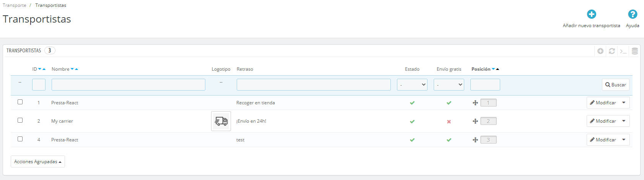Screen dimensions: 644x180
Task: Go to Transporte breadcrumb
Action: tap(15, 5)
